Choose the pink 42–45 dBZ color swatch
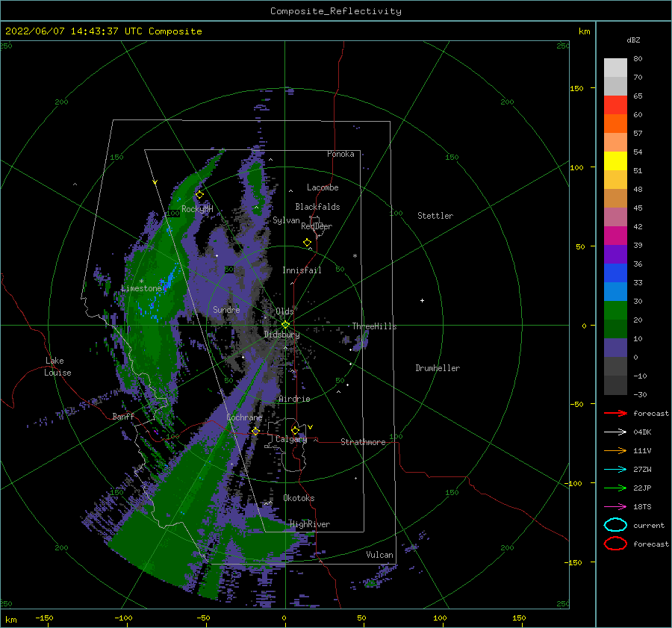 615,217
